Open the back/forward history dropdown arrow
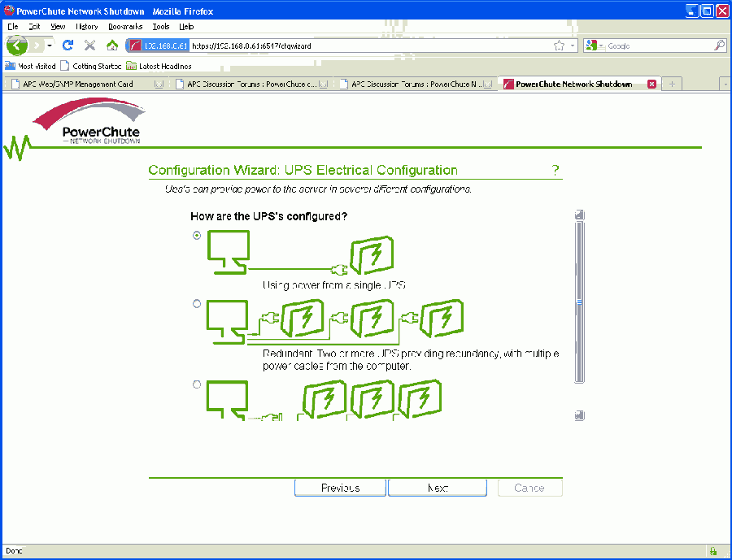This screenshot has height=560, width=732. (x=50, y=46)
